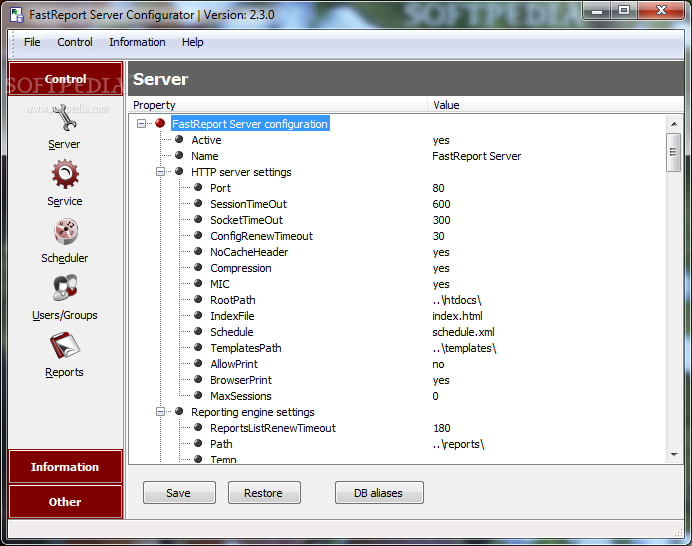The height and width of the screenshot is (546, 692).
Task: Click the Scheduler sidebar label
Action: pos(64,258)
